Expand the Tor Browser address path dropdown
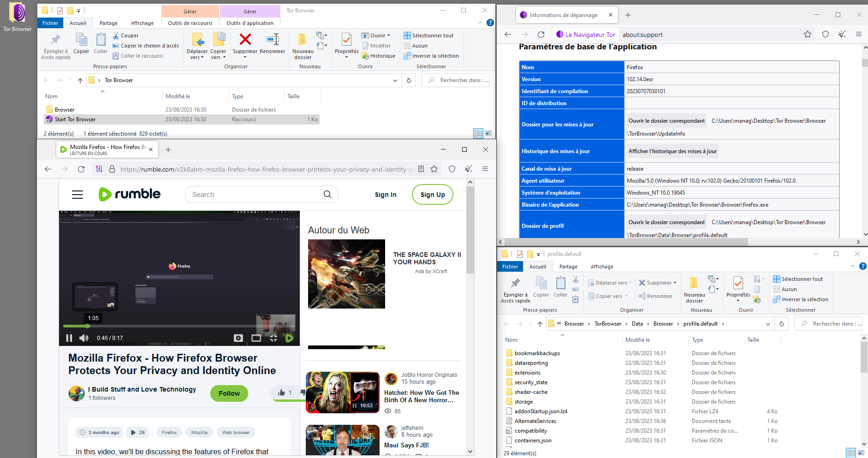This screenshot has height=458, width=868. [395, 80]
